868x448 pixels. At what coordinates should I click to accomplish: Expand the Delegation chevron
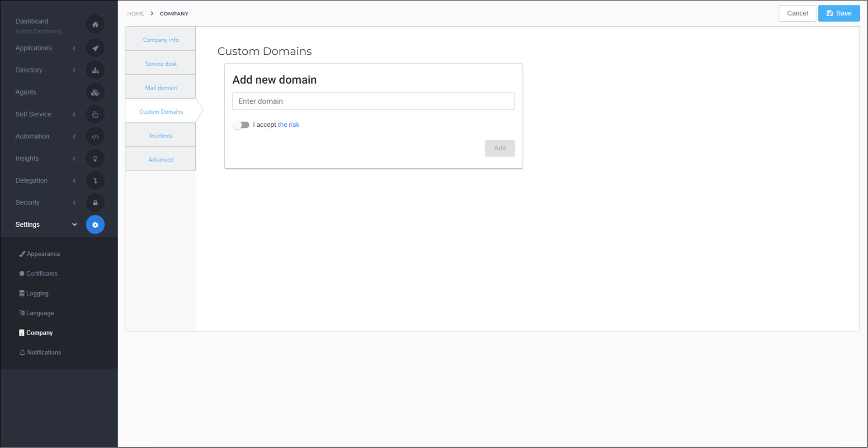pyautogui.click(x=74, y=181)
